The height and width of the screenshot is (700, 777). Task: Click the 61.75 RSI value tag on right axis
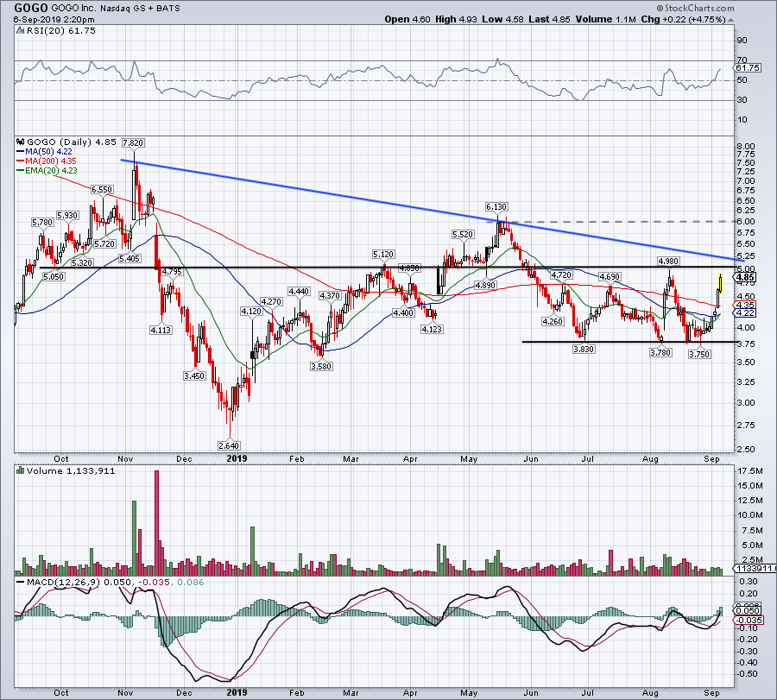pyautogui.click(x=748, y=68)
